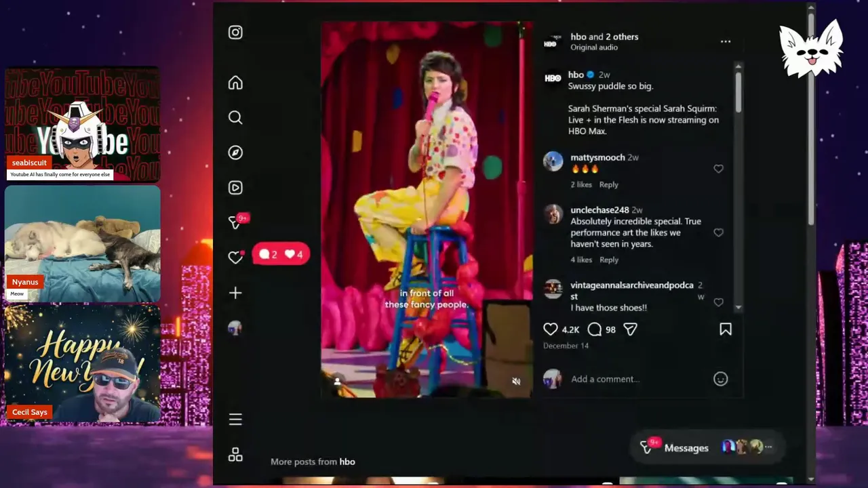The image size is (868, 488).
Task: Open the emoji picker in the comment box
Action: click(x=720, y=379)
